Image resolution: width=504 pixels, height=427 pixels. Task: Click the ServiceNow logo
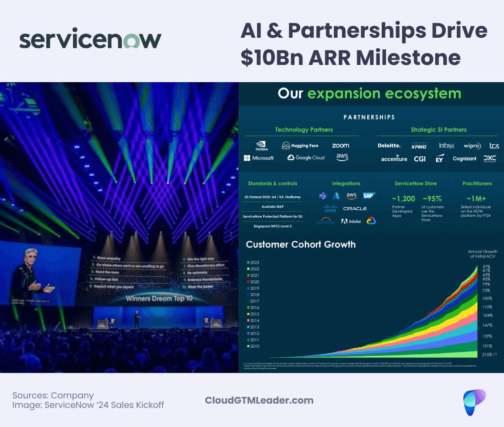(x=90, y=38)
